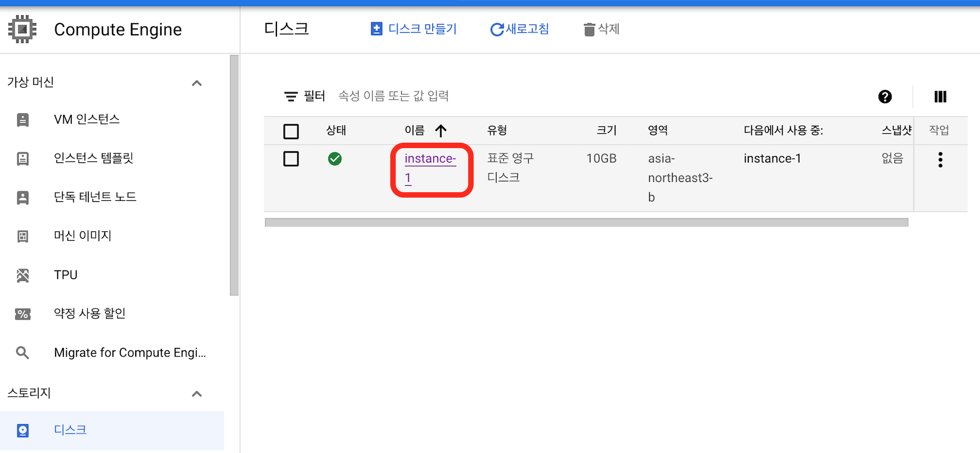This screenshot has width=980, height=453.
Task: Collapse the 가상 머신 section chevron
Action: 197,83
